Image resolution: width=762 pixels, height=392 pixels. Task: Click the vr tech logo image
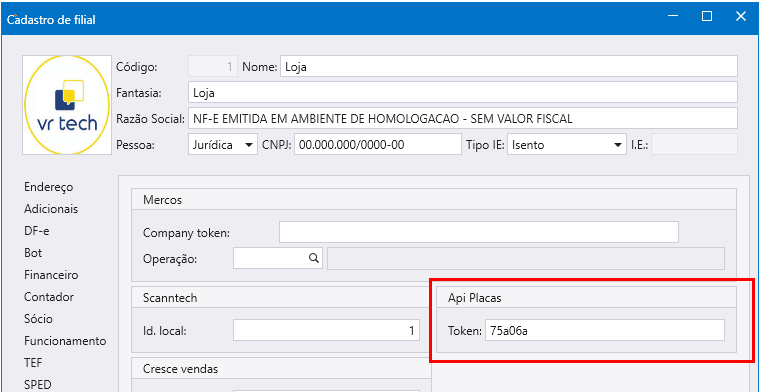coord(67,105)
